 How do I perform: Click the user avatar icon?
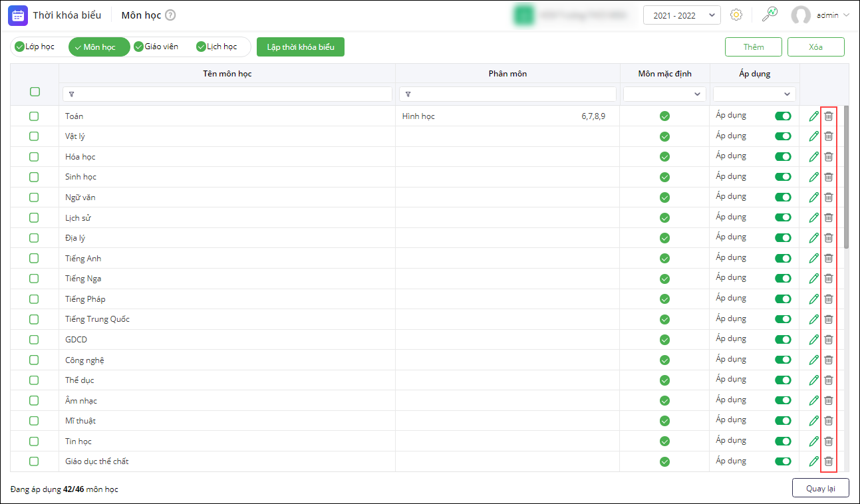click(801, 15)
